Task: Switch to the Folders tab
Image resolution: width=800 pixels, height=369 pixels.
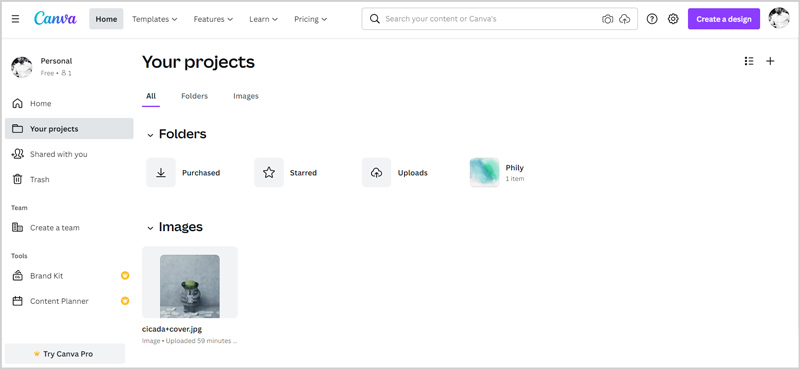Action: [x=194, y=96]
